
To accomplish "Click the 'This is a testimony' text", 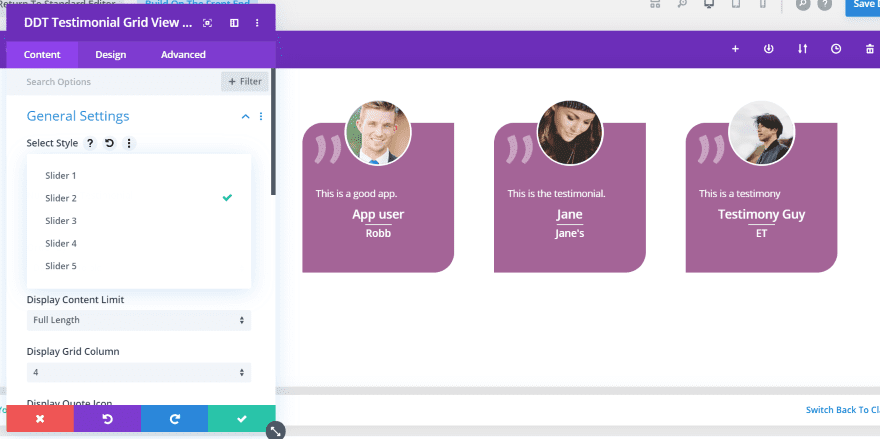I will [x=740, y=194].
